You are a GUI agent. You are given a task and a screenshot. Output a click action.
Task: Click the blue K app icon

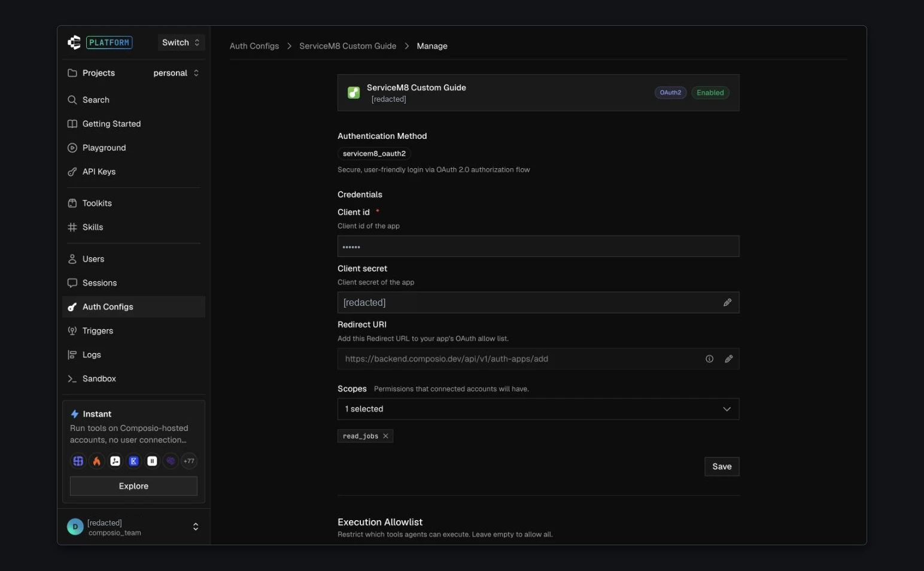(x=133, y=461)
